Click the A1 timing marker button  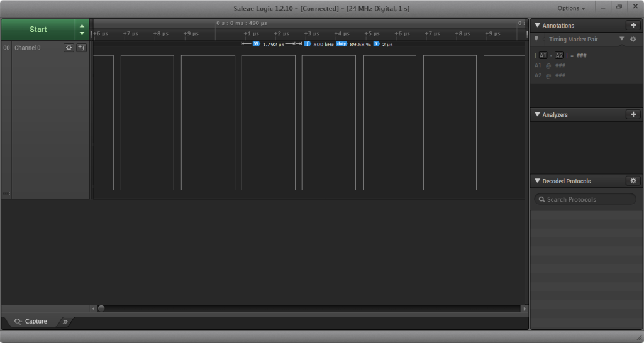coord(543,55)
